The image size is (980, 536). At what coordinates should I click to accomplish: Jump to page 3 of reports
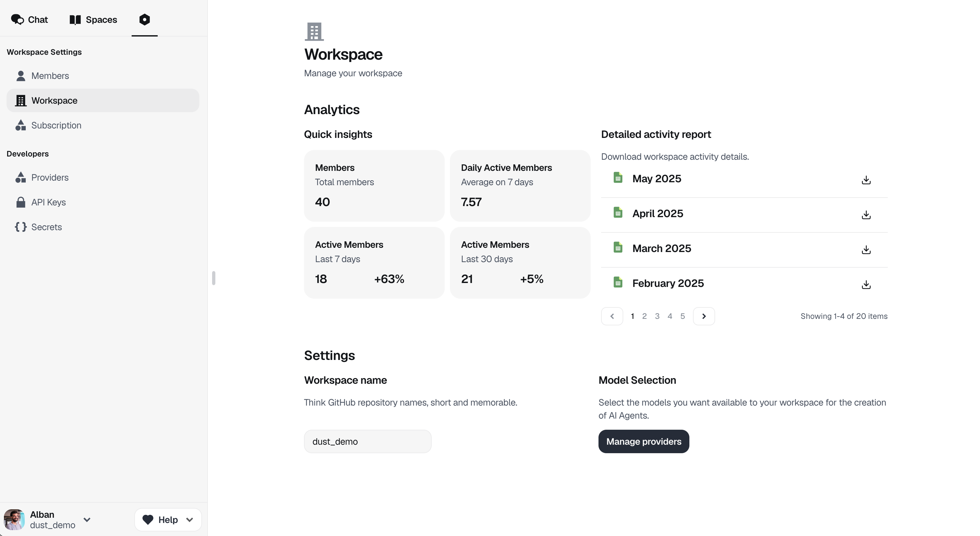657,316
